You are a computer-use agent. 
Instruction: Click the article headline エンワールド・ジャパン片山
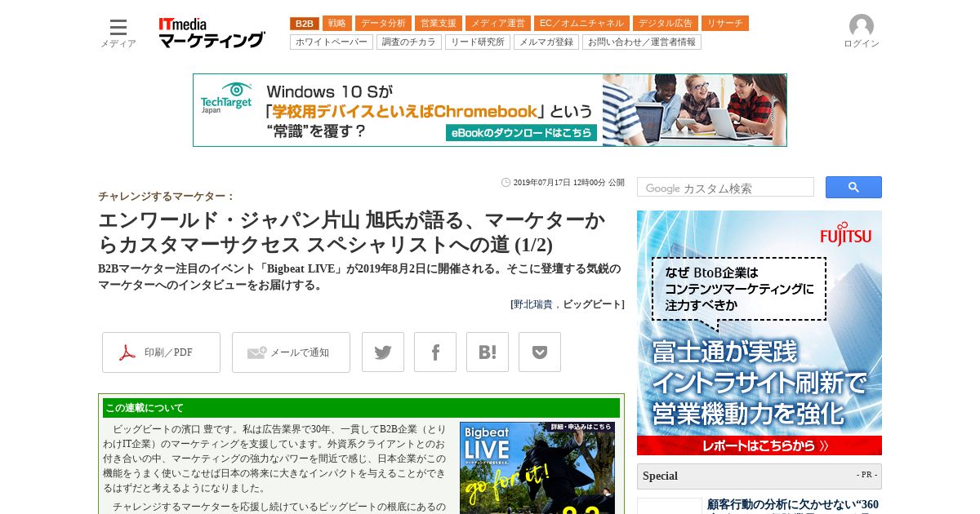352,233
